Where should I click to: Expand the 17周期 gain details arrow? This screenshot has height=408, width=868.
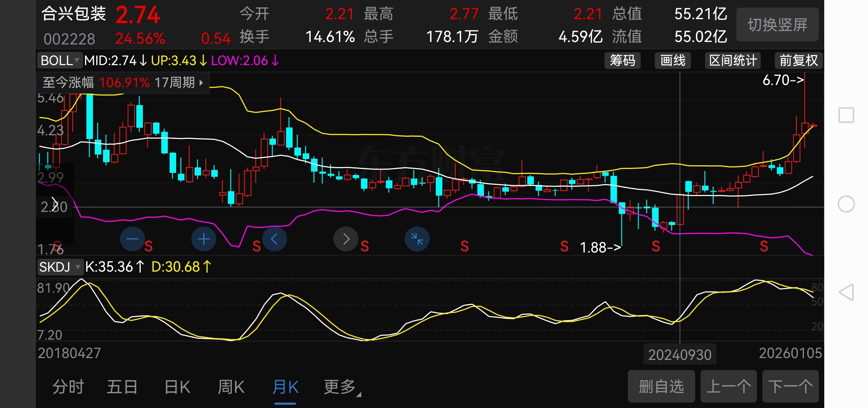201,82
